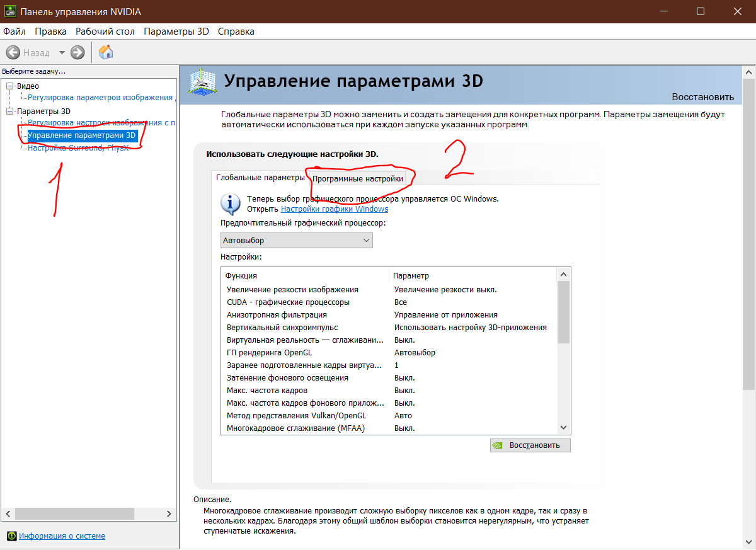Select the Вертикальный синхроимпульс row
The image size is (756, 550).
pyautogui.click(x=389, y=328)
